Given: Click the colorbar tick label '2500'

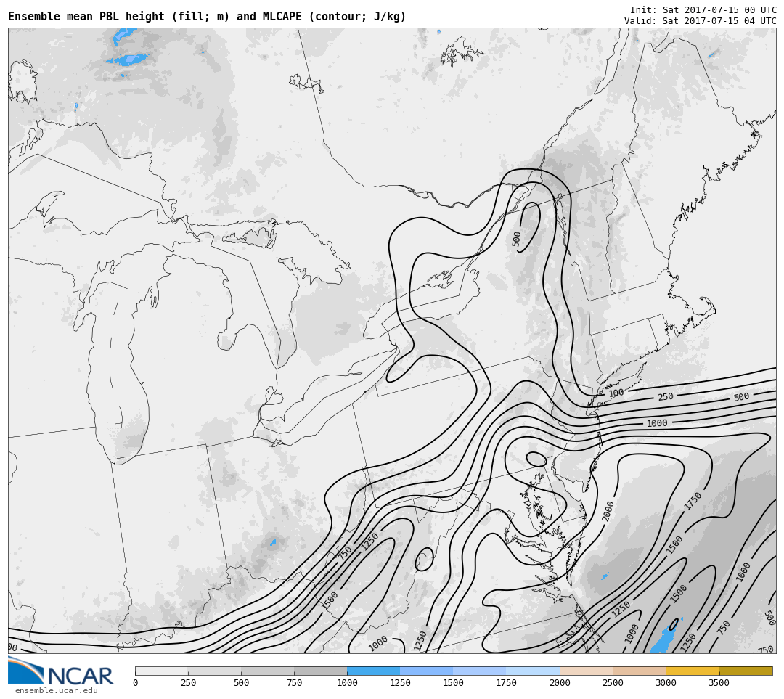Looking at the screenshot, I should point(613,683).
